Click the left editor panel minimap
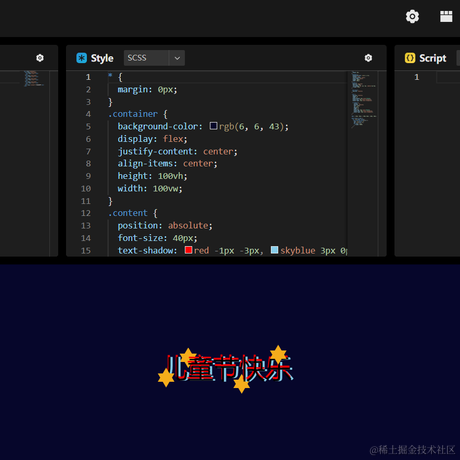This screenshot has height=460, width=460. [x=34, y=79]
